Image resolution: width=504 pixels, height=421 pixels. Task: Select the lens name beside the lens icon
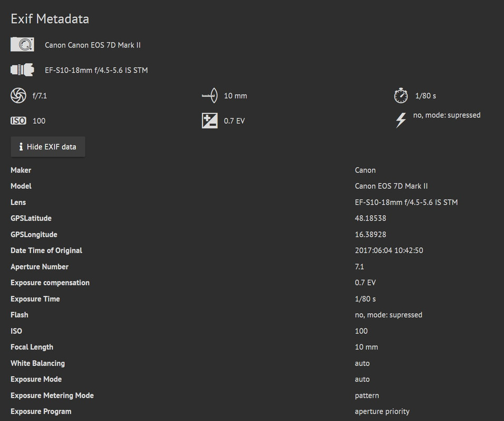[96, 70]
